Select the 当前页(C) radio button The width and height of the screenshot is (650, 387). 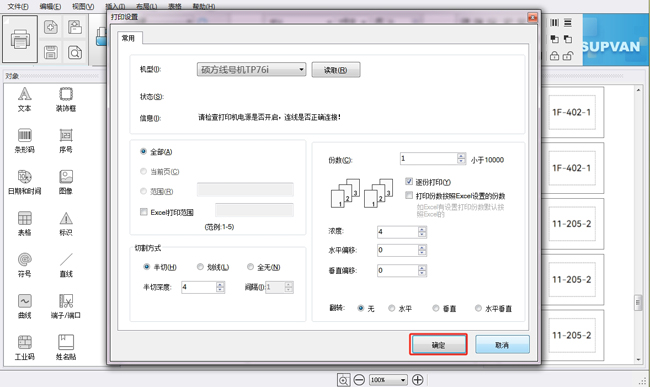tap(143, 171)
